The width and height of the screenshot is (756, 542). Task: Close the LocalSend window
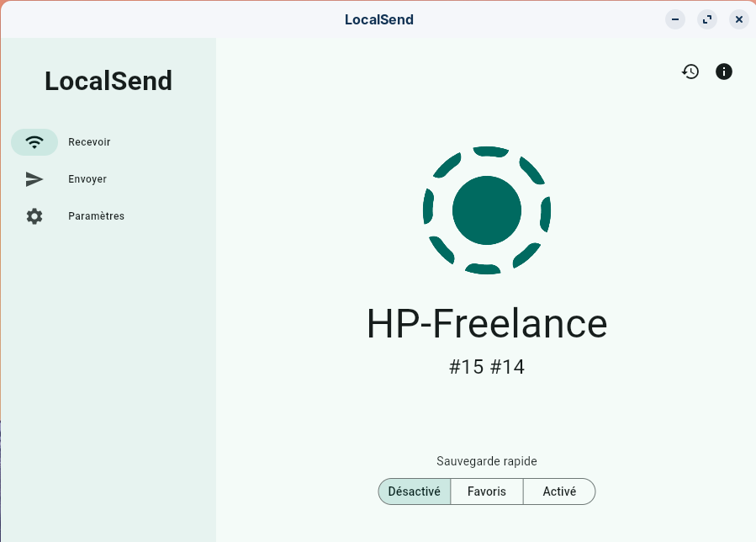739,19
